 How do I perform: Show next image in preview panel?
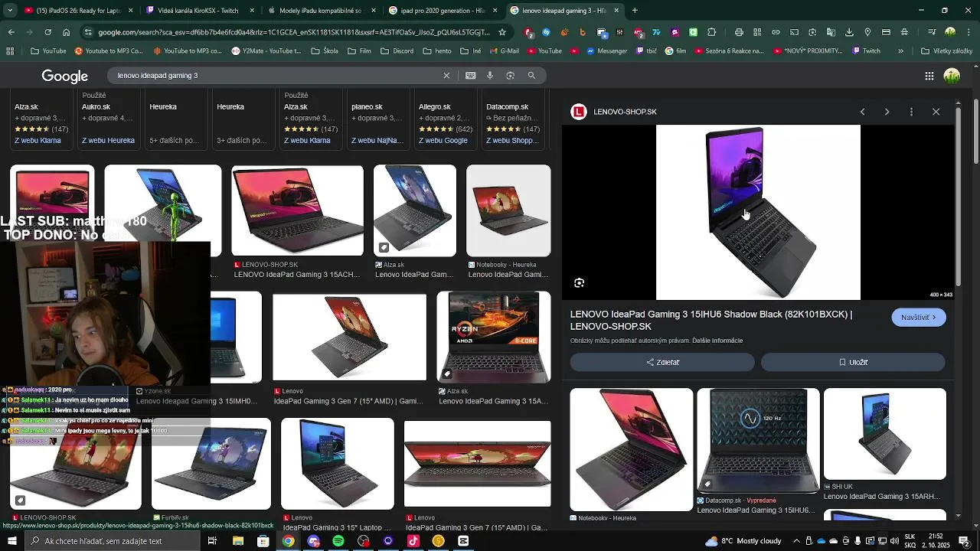tap(887, 112)
